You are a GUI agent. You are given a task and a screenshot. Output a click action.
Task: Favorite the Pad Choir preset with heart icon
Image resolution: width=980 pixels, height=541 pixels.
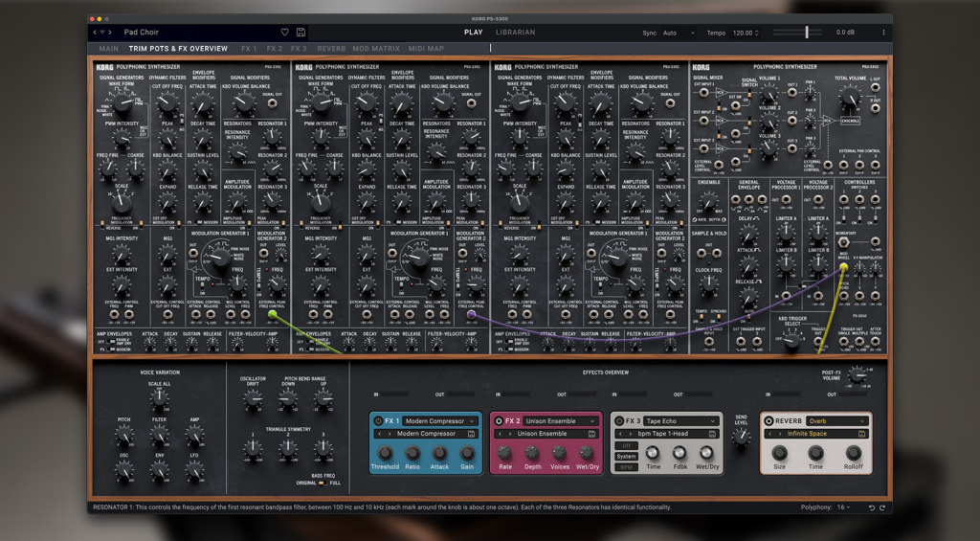[284, 33]
